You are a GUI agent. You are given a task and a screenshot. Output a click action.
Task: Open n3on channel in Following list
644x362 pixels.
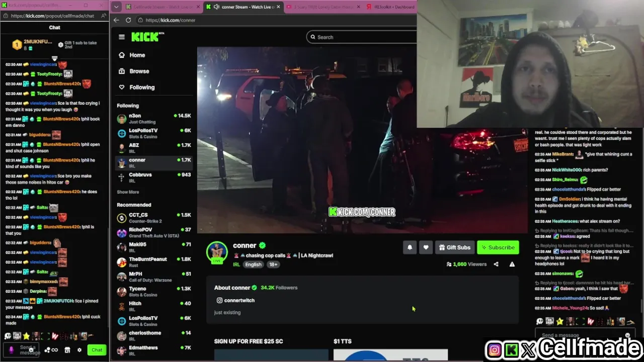tap(154, 119)
